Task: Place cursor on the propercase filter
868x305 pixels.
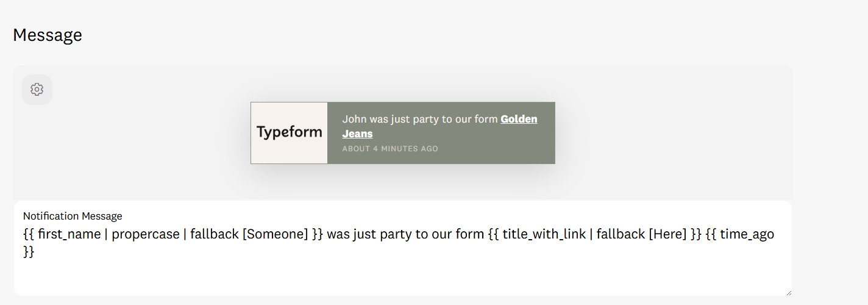Action: (x=145, y=235)
